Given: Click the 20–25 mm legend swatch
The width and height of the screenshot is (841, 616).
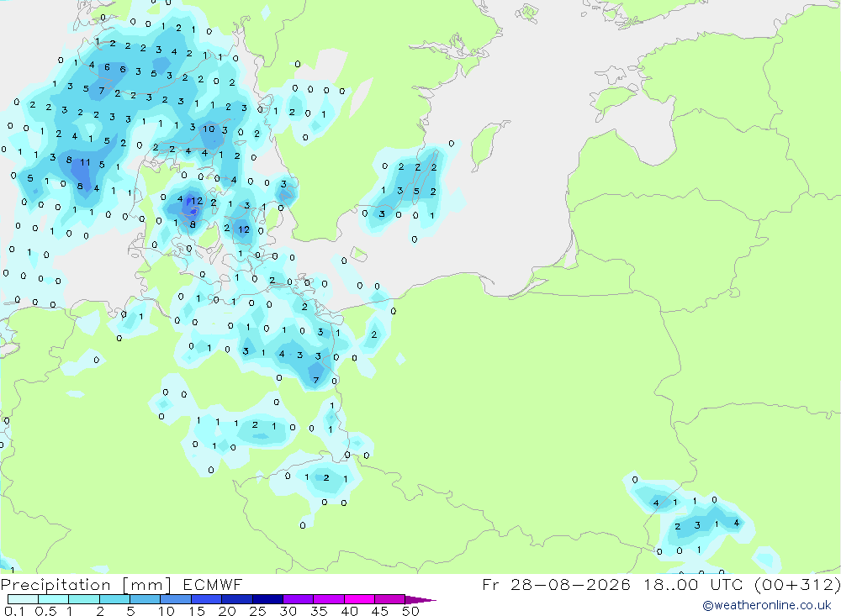Looking at the screenshot, I should (236, 599).
